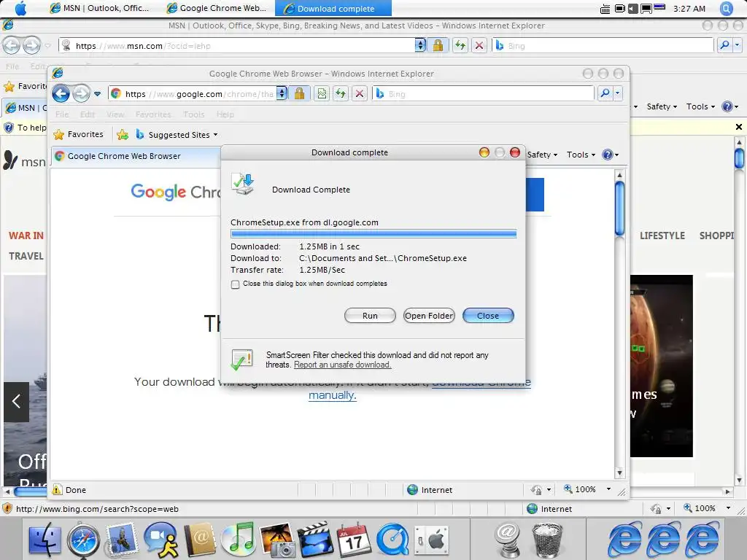Click the msn.com address field

click(236, 46)
